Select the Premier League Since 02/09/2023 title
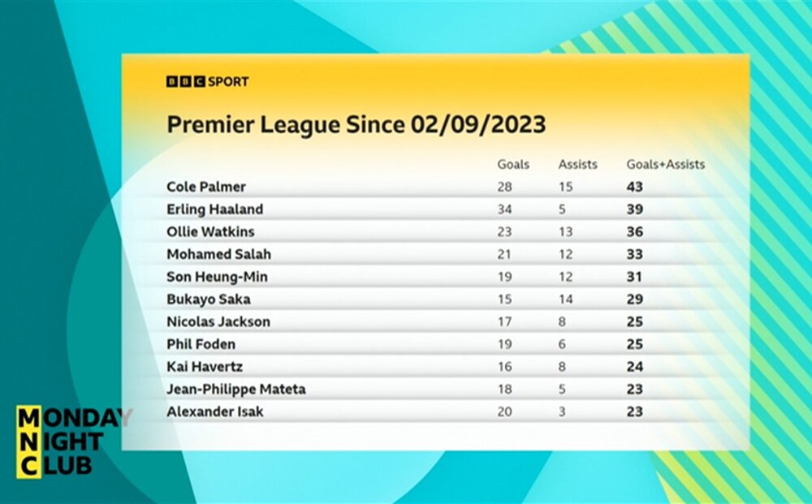Viewport: 812px width, 504px height. click(356, 125)
